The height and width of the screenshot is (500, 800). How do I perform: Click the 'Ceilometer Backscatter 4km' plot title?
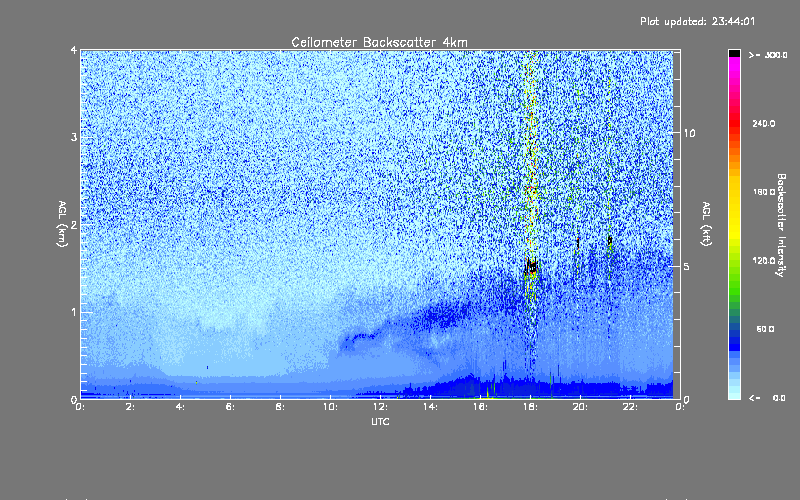click(379, 42)
